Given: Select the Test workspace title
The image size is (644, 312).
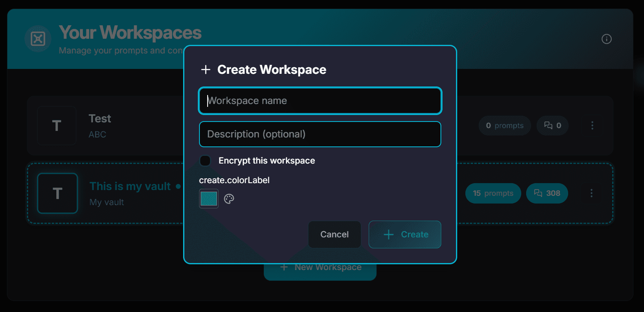Looking at the screenshot, I should pyautogui.click(x=100, y=119).
